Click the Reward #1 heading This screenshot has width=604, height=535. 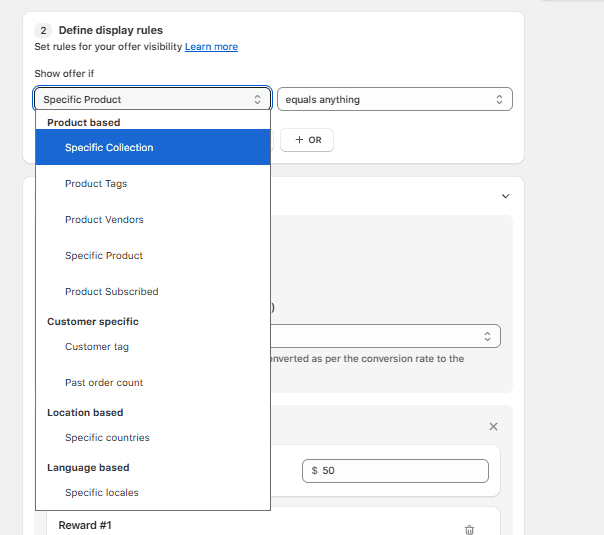coord(85,525)
